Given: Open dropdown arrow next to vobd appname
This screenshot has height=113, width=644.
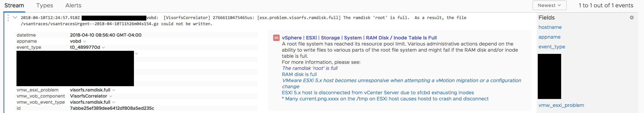Looking at the screenshot, I should (x=85, y=41).
